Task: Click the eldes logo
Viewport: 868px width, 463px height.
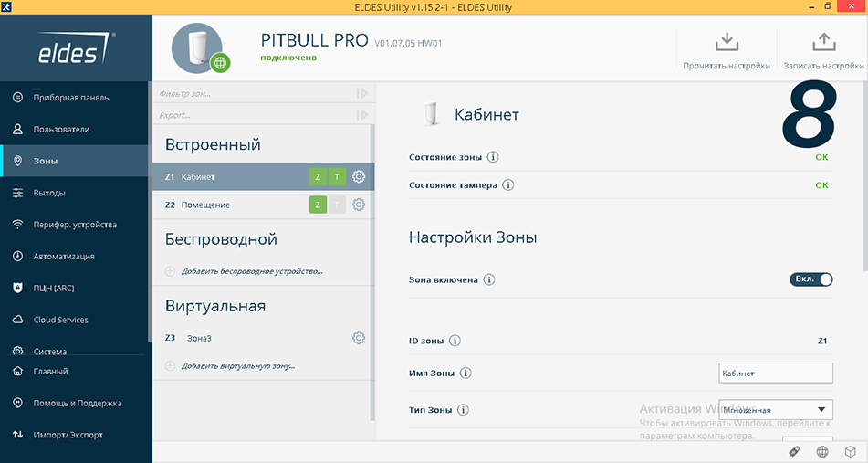Action: (x=77, y=48)
